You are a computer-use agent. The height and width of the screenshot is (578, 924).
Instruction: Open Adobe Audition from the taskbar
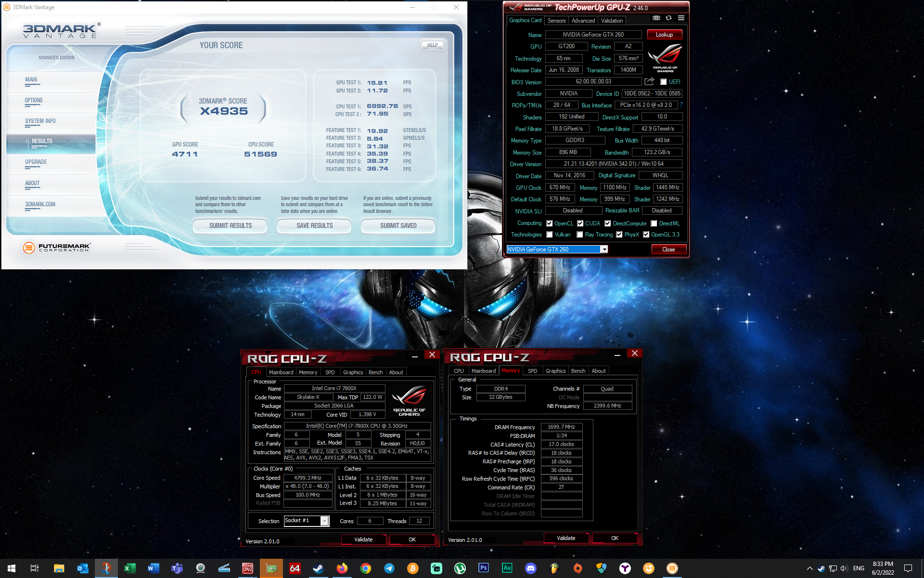(x=507, y=568)
